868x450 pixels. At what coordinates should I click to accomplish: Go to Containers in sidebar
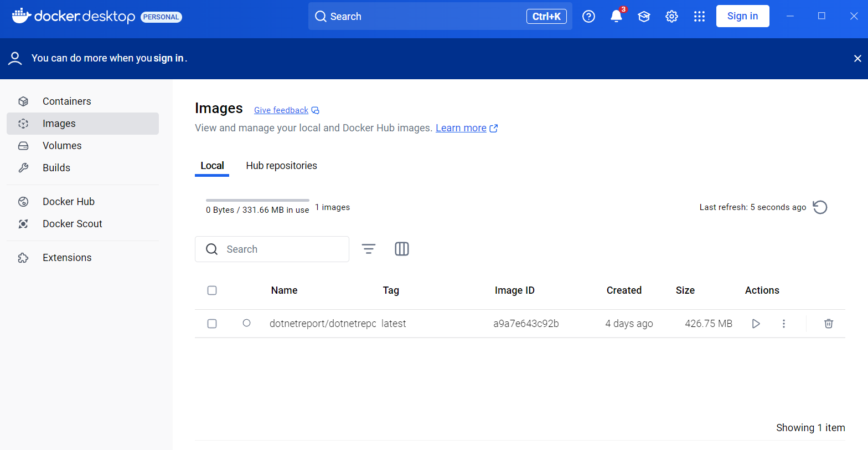click(82, 101)
